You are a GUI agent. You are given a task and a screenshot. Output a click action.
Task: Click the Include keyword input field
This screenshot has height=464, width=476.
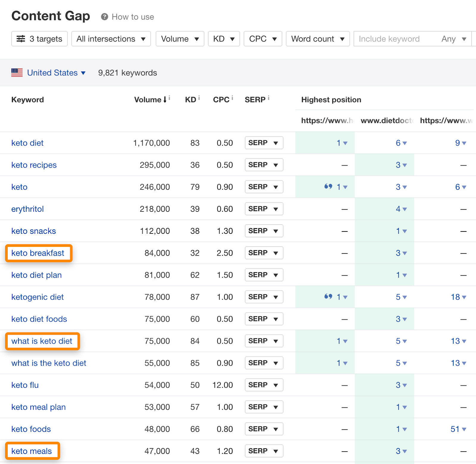[390, 39]
